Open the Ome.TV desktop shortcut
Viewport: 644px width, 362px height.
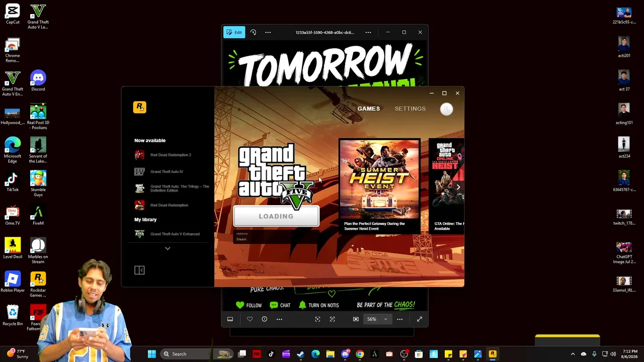pyautogui.click(x=13, y=215)
